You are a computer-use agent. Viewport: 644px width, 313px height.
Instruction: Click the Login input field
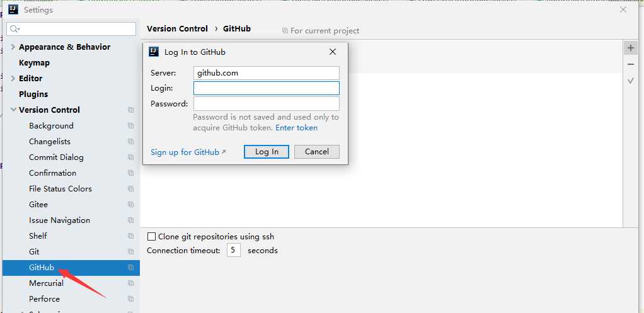click(x=266, y=88)
